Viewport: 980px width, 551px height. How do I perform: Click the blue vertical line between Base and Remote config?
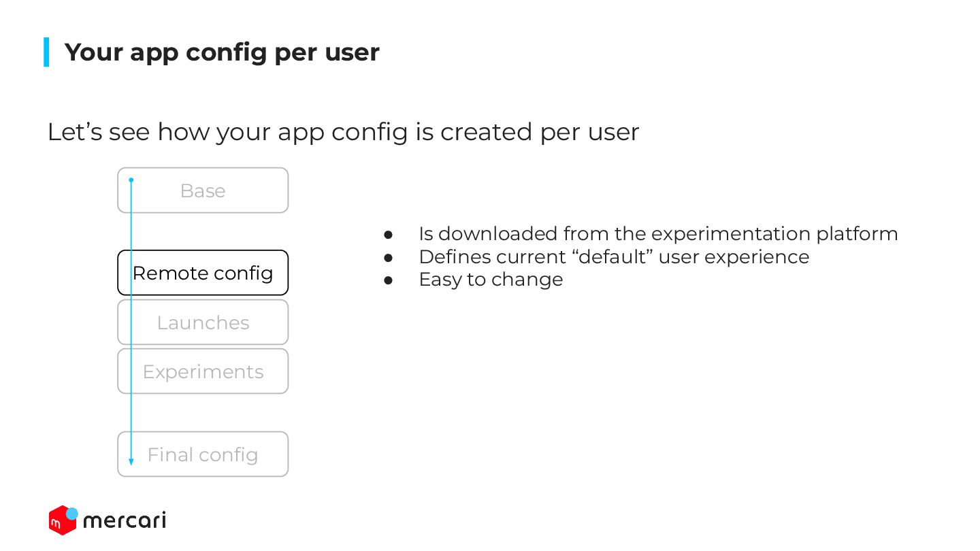pos(131,231)
